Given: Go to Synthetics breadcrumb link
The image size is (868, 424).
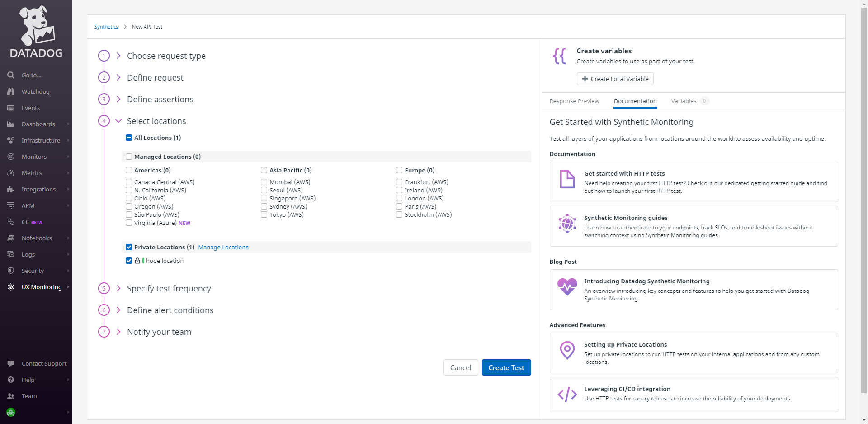Looking at the screenshot, I should tap(106, 27).
